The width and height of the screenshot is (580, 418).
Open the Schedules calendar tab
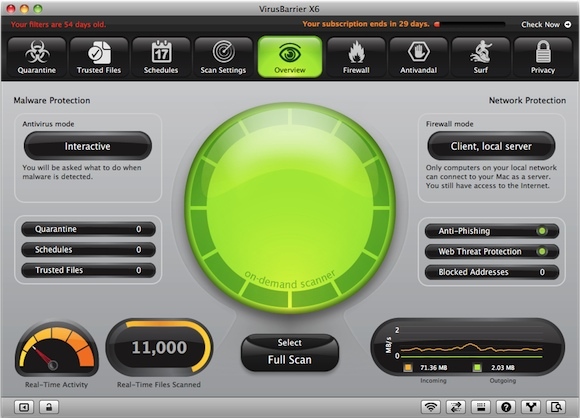coord(161,57)
